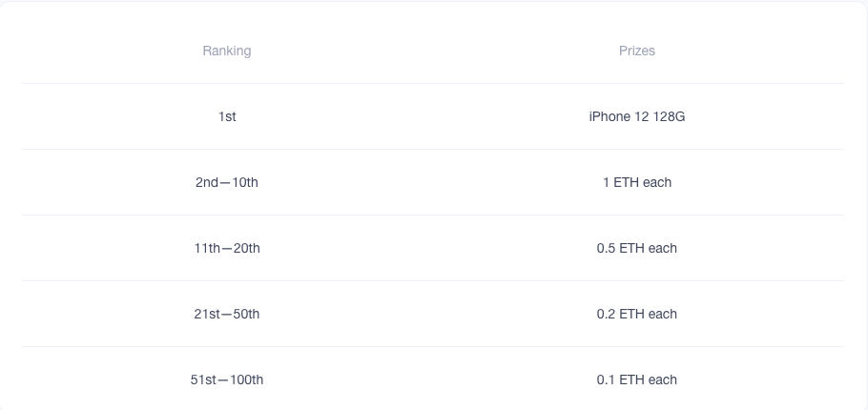Select the 1st ranking cell
This screenshot has height=410, width=868.
[227, 116]
